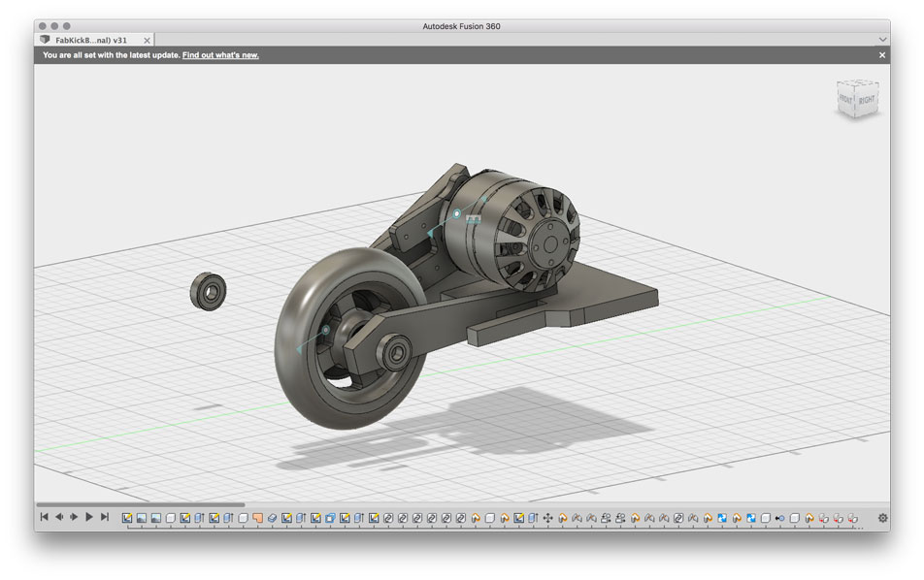Close the FabKickB...nal) v31 document tab
This screenshot has height=580, width=924.
click(x=147, y=41)
